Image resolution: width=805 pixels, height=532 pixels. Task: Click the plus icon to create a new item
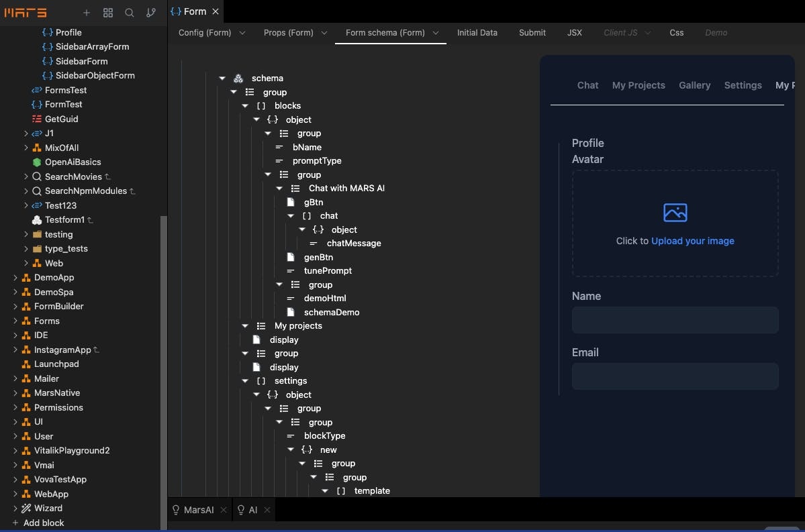point(86,12)
